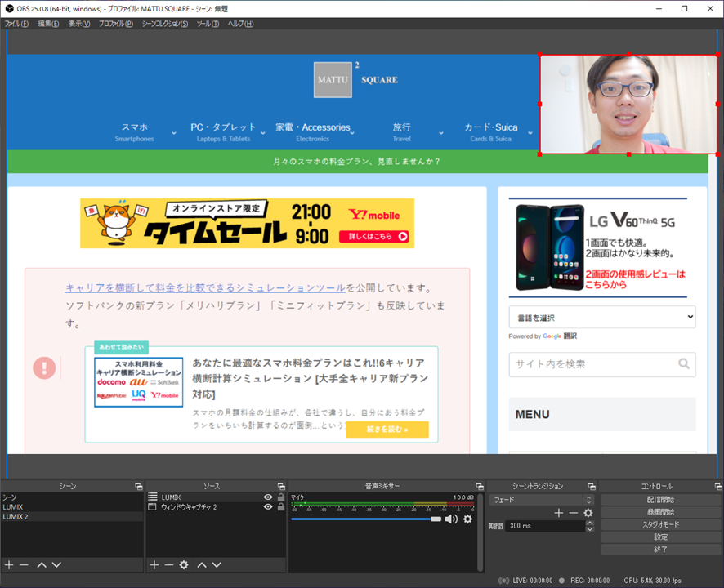The width and height of the screenshot is (724, 588).
Task: Toggle the lock on the LUMIX source
Action: coord(280,497)
